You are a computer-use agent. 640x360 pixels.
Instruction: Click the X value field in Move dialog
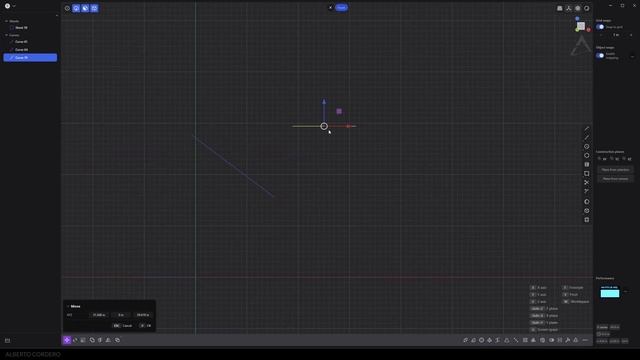(x=99, y=315)
